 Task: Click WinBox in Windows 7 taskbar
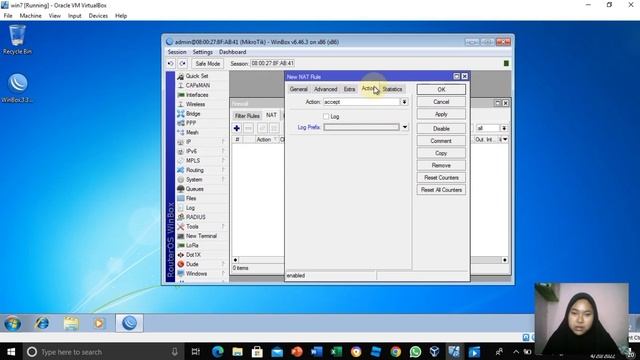(129, 323)
